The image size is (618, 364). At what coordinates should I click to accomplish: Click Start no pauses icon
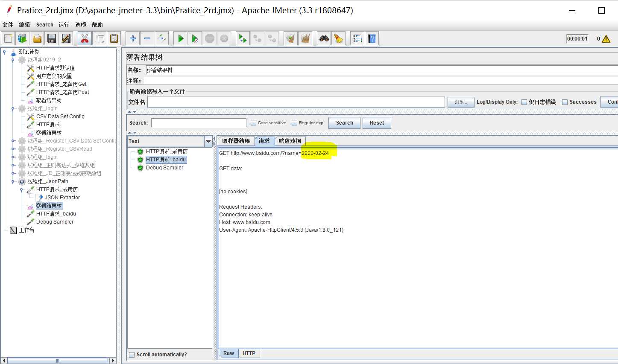coord(195,38)
